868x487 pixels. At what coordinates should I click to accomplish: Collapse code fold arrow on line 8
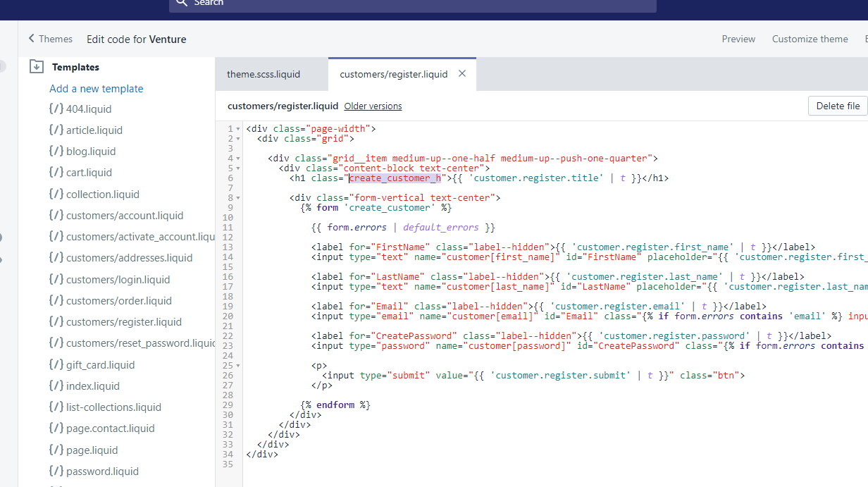tap(238, 198)
